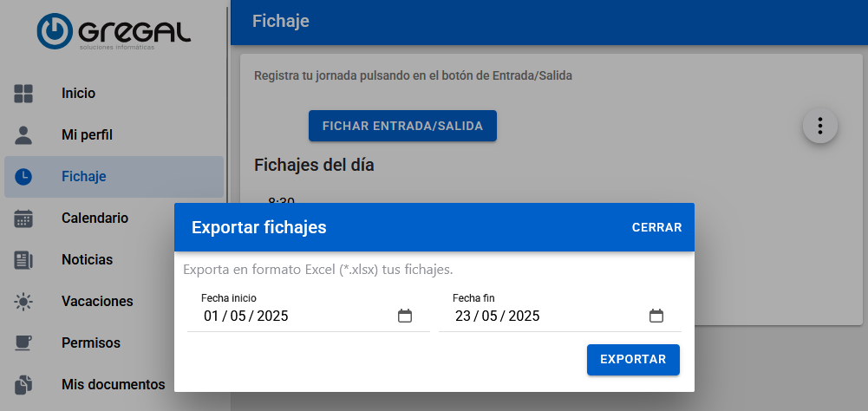Select Noticias in the sidebar menu
This screenshot has width=868, height=411.
pyautogui.click(x=87, y=260)
